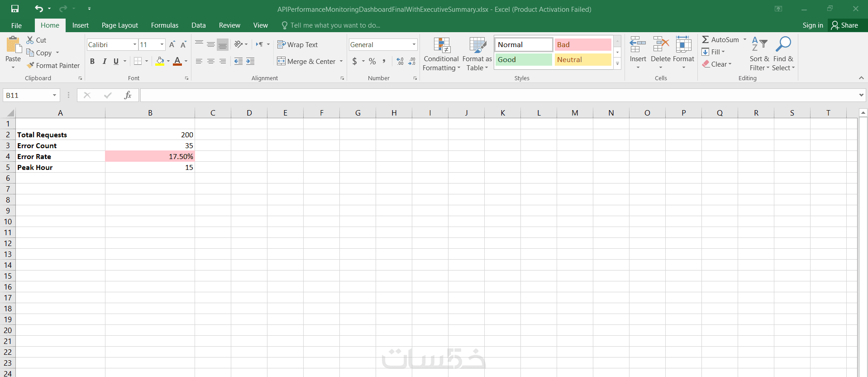The height and width of the screenshot is (377, 868).
Task: Undo the last action
Action: [x=39, y=9]
